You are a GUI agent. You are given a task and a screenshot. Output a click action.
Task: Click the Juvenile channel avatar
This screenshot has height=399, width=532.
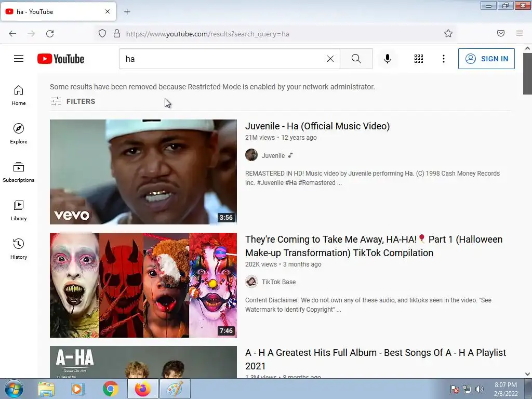tap(251, 155)
